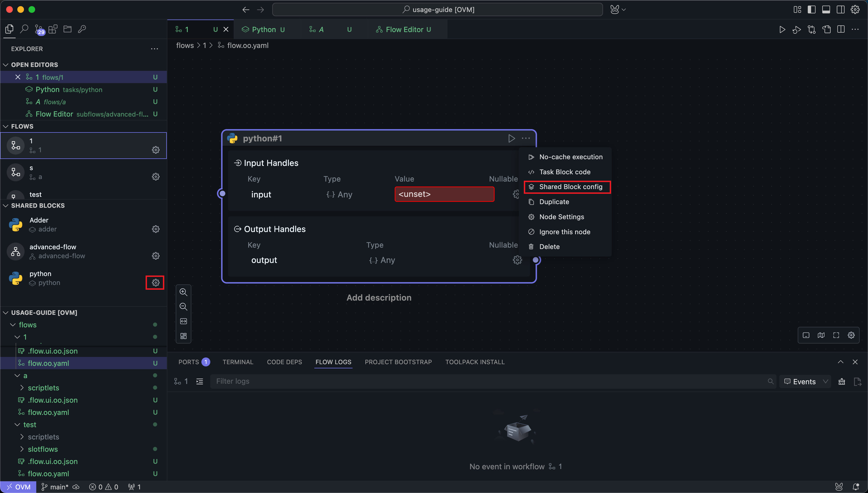Screen dimensions: 868x493
Task: Switch to the TERMINAL panel tab
Action: click(x=238, y=362)
